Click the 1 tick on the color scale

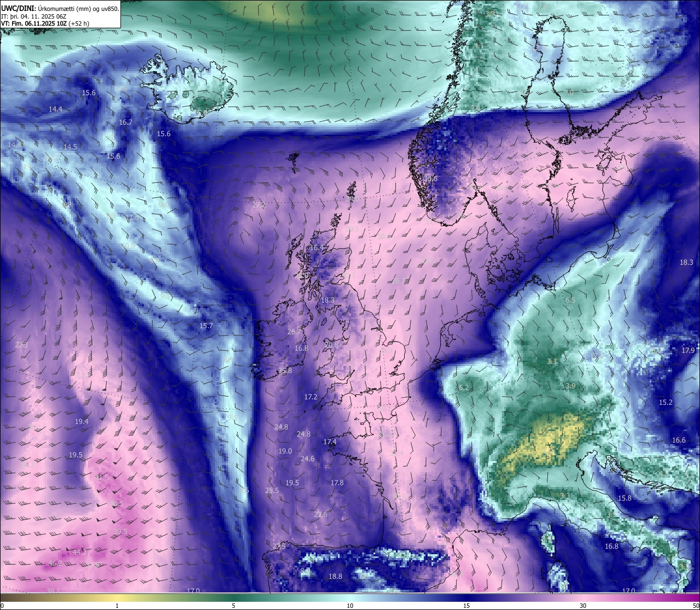[117, 606]
